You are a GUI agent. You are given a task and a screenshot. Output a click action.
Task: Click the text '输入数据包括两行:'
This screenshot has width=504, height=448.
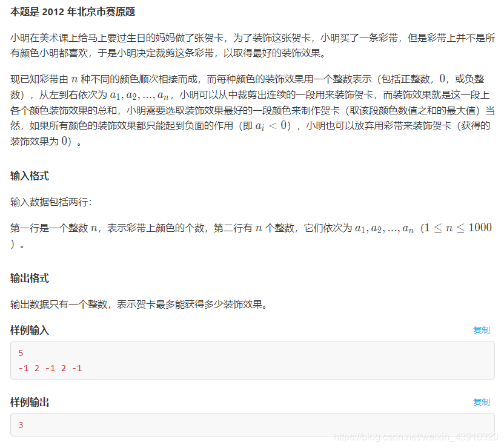tap(51, 202)
